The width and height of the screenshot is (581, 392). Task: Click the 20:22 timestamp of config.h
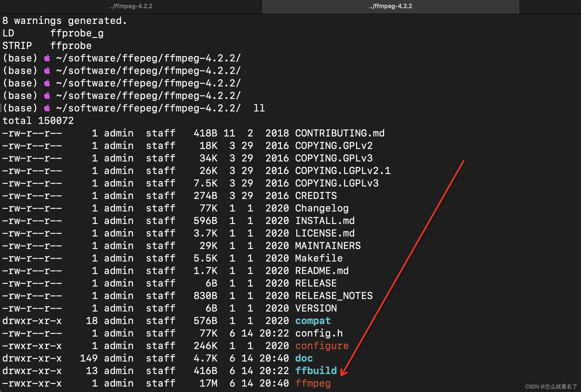click(x=274, y=333)
